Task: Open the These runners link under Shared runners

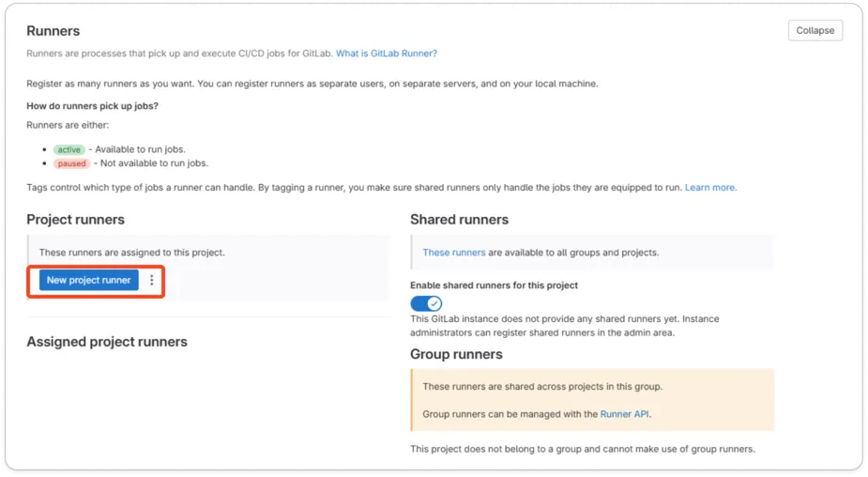Action: (454, 253)
